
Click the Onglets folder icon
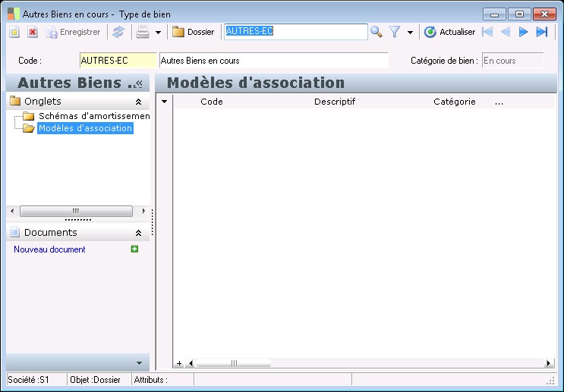(15, 101)
